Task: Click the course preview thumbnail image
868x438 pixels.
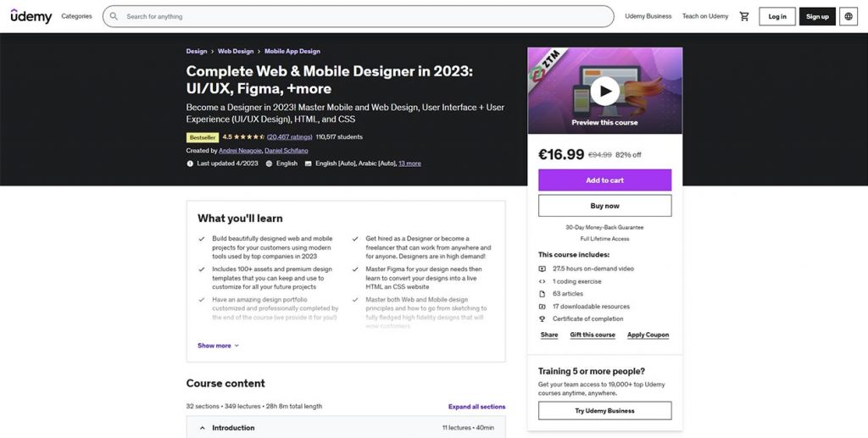Action: (x=604, y=91)
